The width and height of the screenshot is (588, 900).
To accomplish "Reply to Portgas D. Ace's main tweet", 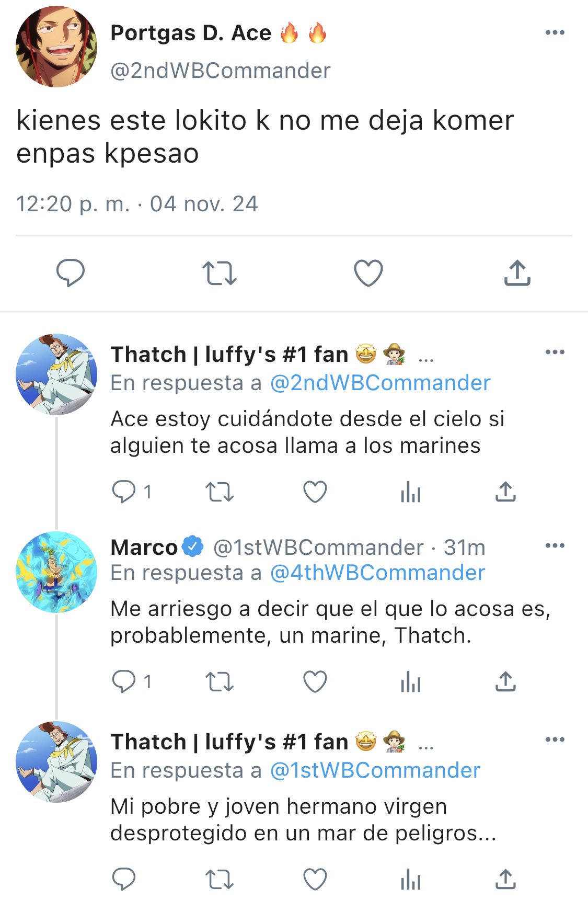I will coord(71,273).
